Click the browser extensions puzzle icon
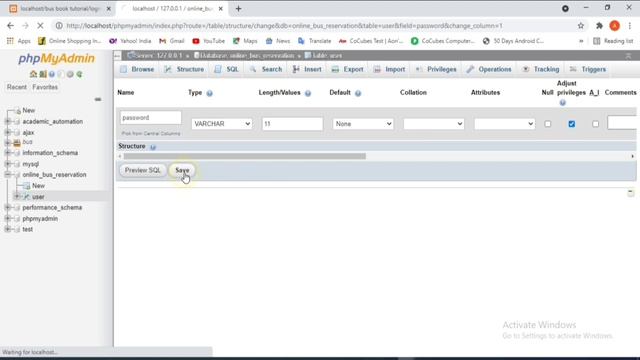Viewport: 640px width, 360px height. tap(599, 26)
